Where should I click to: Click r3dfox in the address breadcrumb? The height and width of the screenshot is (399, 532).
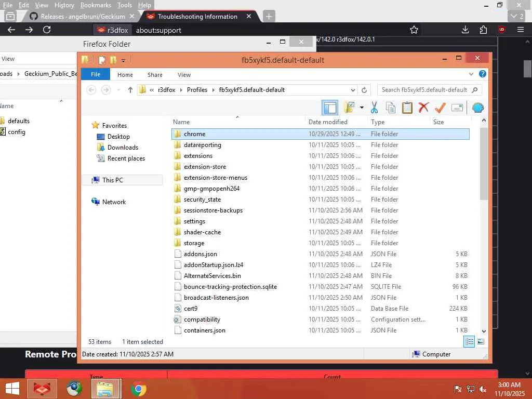pyautogui.click(x=167, y=90)
